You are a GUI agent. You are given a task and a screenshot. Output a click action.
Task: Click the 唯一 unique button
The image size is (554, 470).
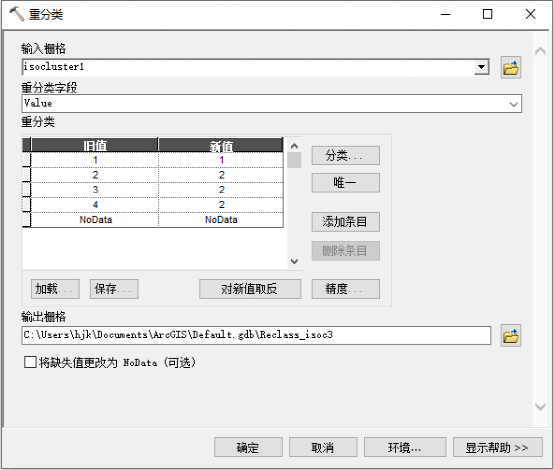tap(346, 183)
